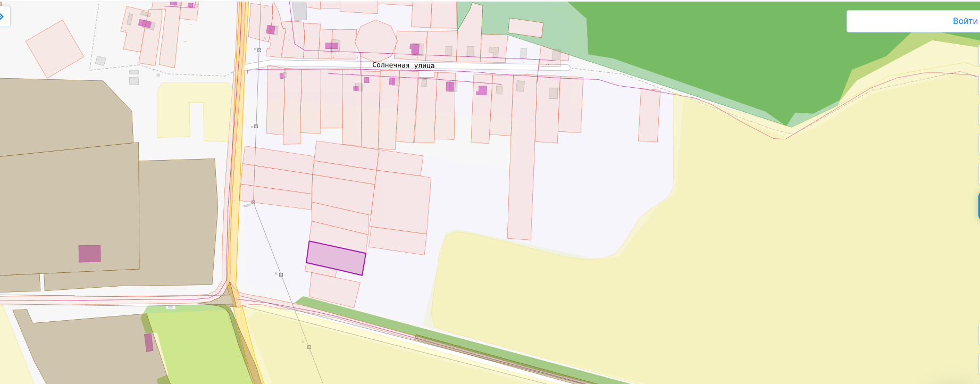This screenshot has width=980, height=384.
Task: Select the highlighted purple land parcel
Action: coord(336,258)
